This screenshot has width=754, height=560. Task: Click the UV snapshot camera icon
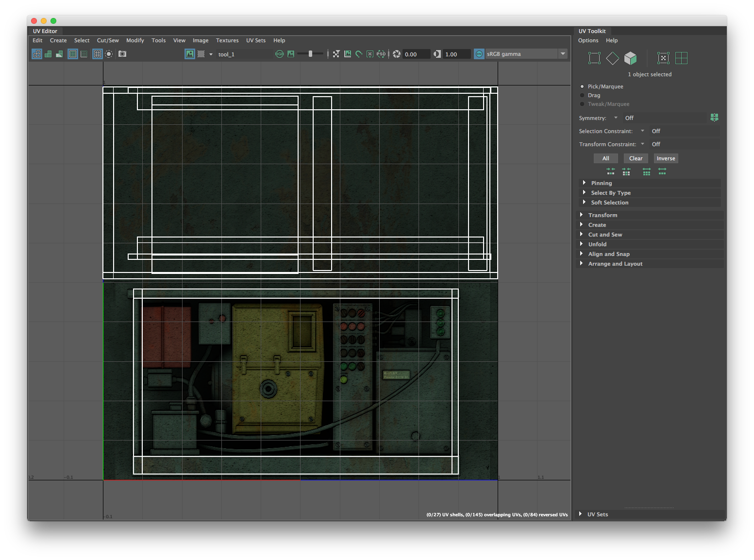(122, 54)
